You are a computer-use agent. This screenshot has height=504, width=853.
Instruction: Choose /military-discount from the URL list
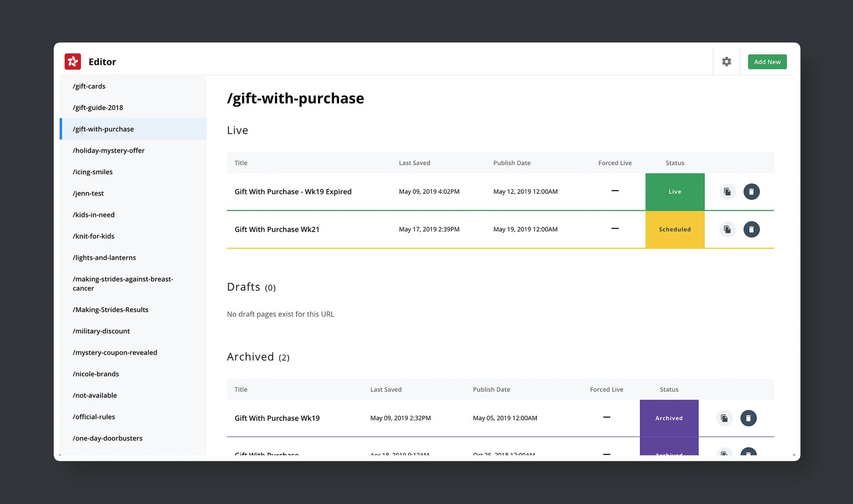click(x=102, y=331)
